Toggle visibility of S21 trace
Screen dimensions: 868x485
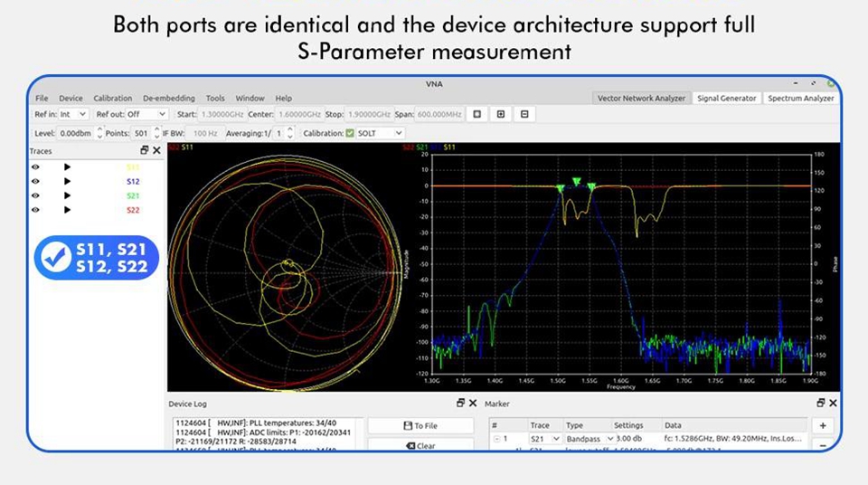tap(36, 195)
